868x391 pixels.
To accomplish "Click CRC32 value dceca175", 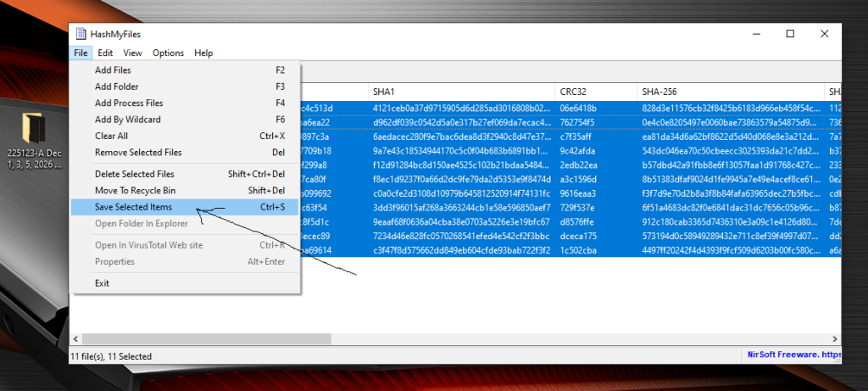I will 578,236.
